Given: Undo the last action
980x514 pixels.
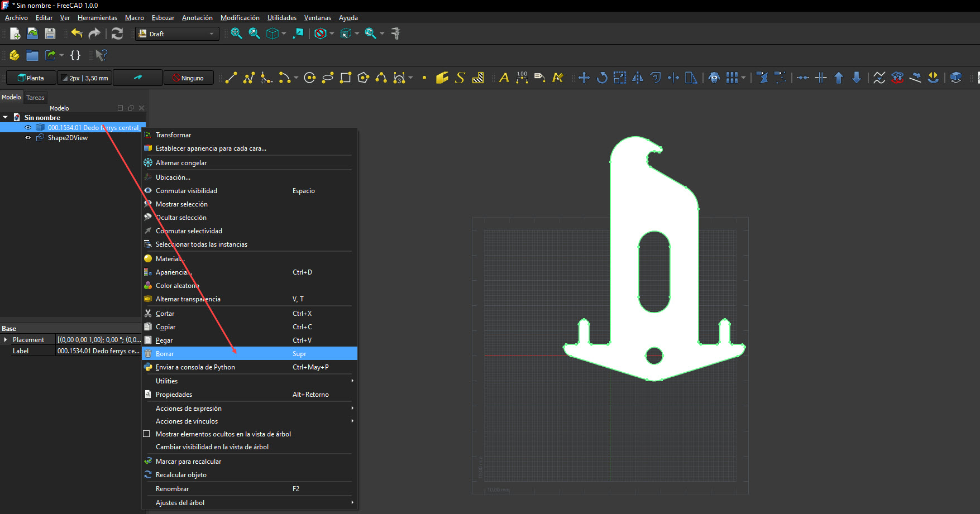Looking at the screenshot, I should point(77,33).
